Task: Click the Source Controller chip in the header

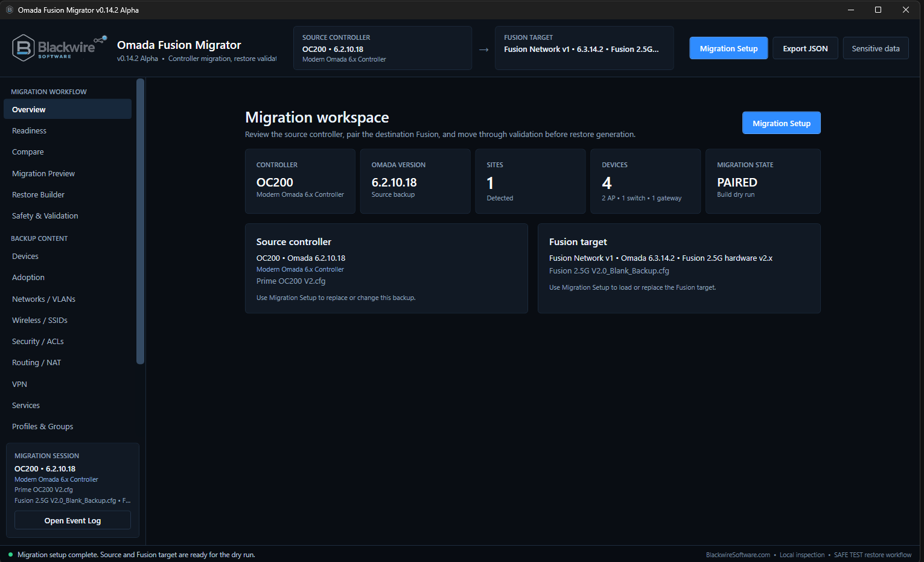Action: (x=383, y=48)
